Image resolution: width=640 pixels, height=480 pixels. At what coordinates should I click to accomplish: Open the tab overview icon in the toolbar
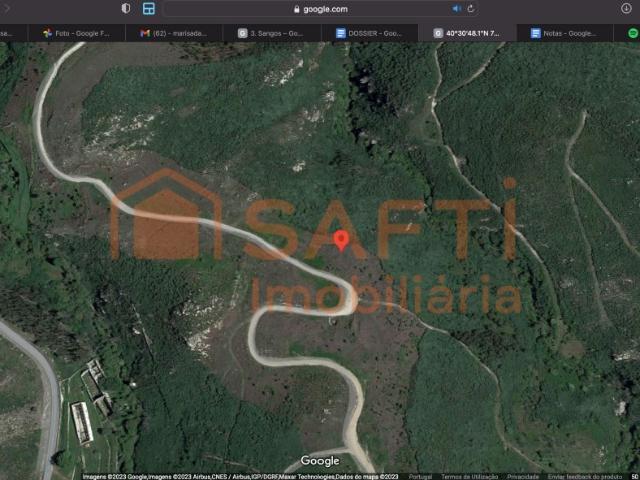pyautogui.click(x=148, y=8)
